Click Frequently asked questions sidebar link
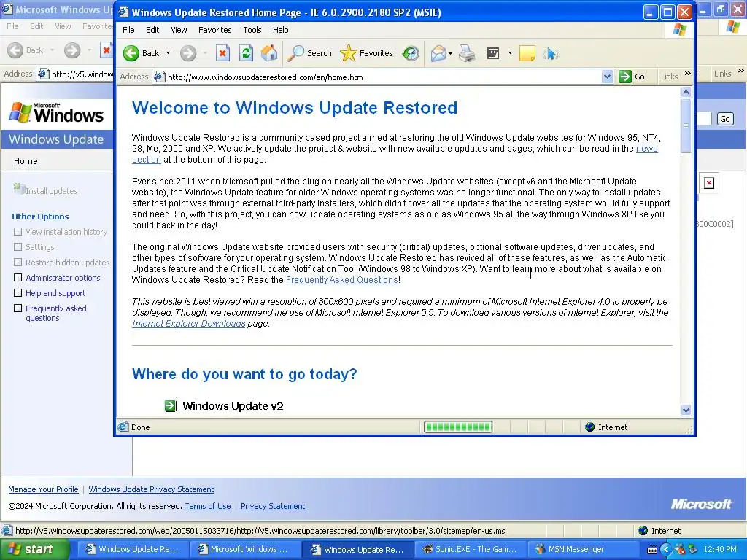The height and width of the screenshot is (560, 747). click(x=56, y=313)
